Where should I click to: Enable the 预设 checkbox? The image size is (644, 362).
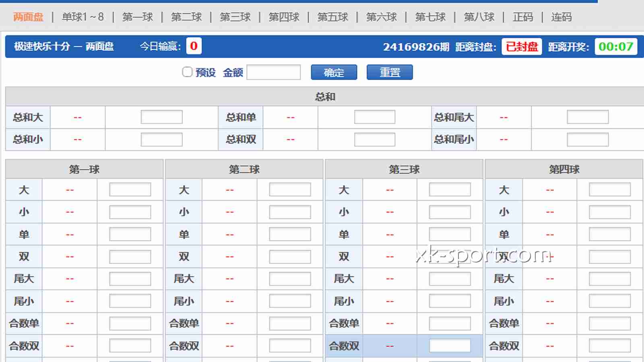[187, 72]
